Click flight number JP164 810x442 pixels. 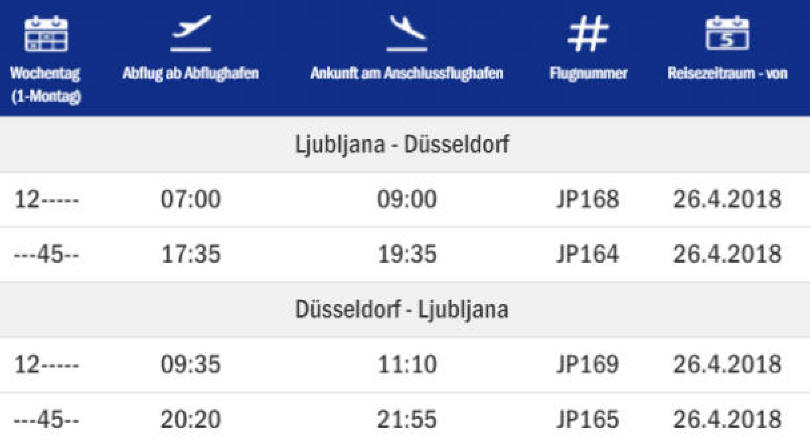click(x=588, y=254)
